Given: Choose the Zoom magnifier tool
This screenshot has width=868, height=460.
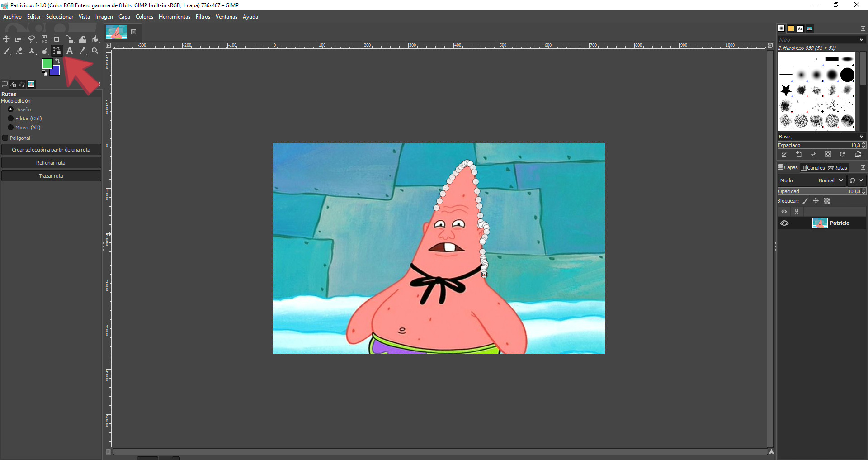Looking at the screenshot, I should pyautogui.click(x=95, y=51).
